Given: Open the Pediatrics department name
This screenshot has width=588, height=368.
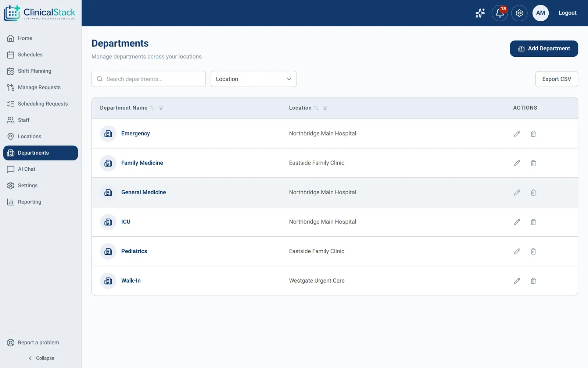Looking at the screenshot, I should click(x=134, y=251).
